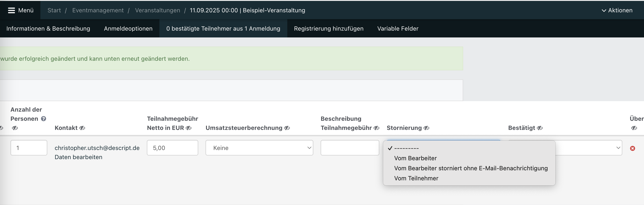Click the Daten bearbeiten link
The height and width of the screenshot is (205, 644).
click(79, 157)
